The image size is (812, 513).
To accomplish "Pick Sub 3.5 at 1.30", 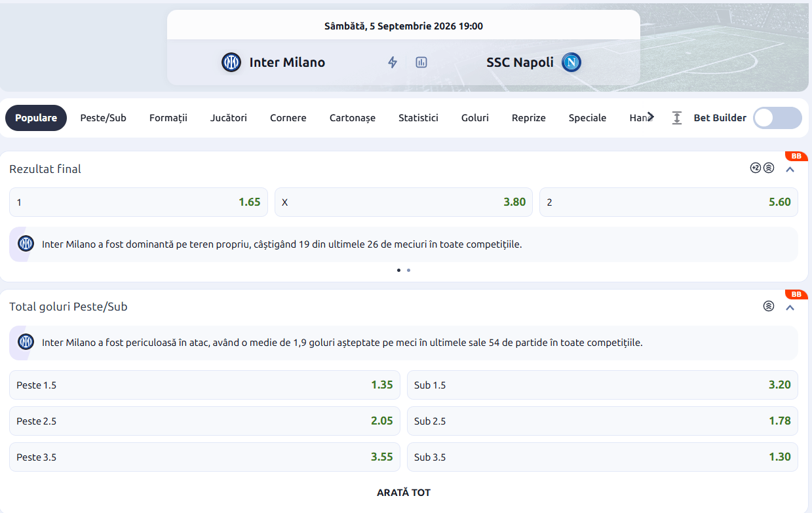I will [x=602, y=457].
